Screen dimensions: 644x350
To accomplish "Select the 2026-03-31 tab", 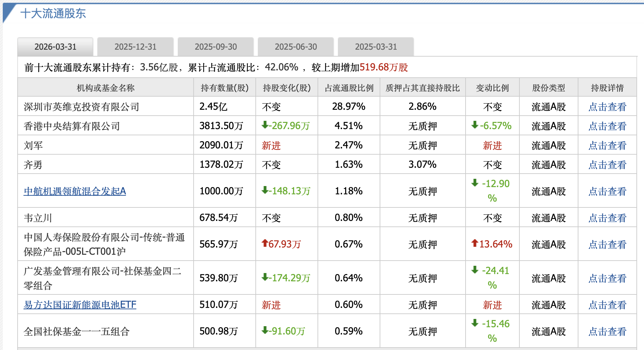I will 55,47.
